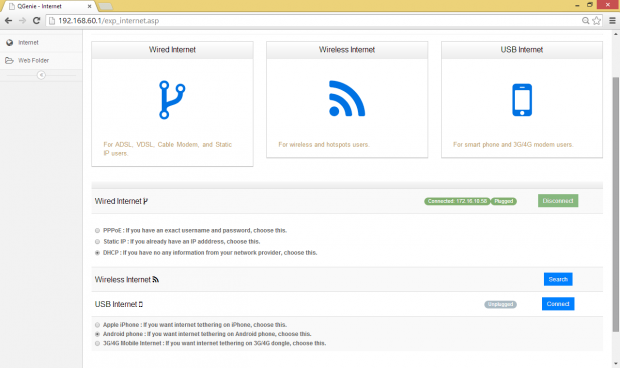Click the Connect button for USB Internet
Image resolution: width=620 pixels, height=368 pixels.
pos(558,304)
